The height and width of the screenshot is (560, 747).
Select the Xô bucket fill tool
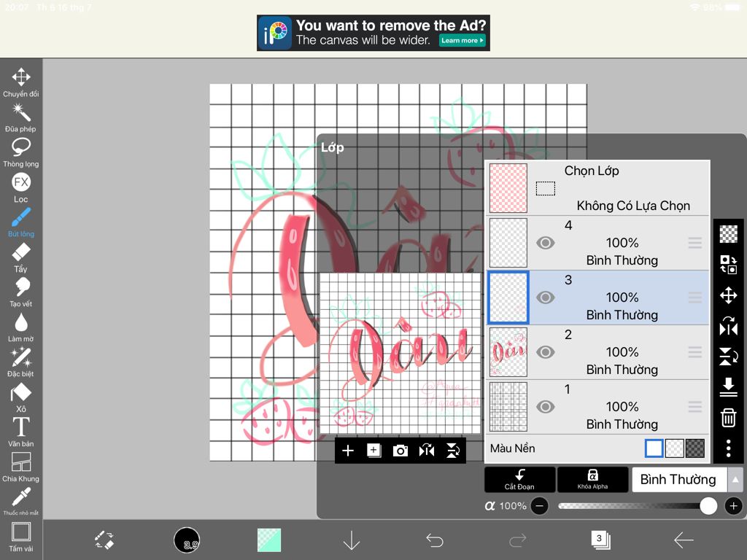(21, 397)
